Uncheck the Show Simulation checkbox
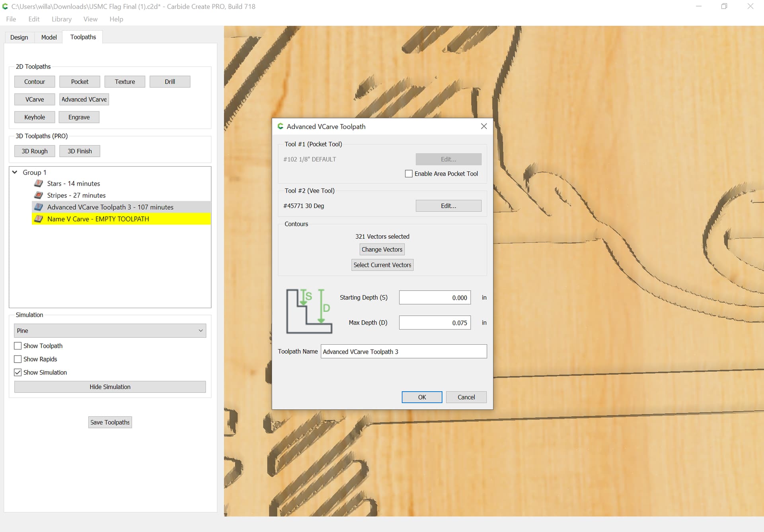This screenshot has height=532, width=764. coord(18,373)
